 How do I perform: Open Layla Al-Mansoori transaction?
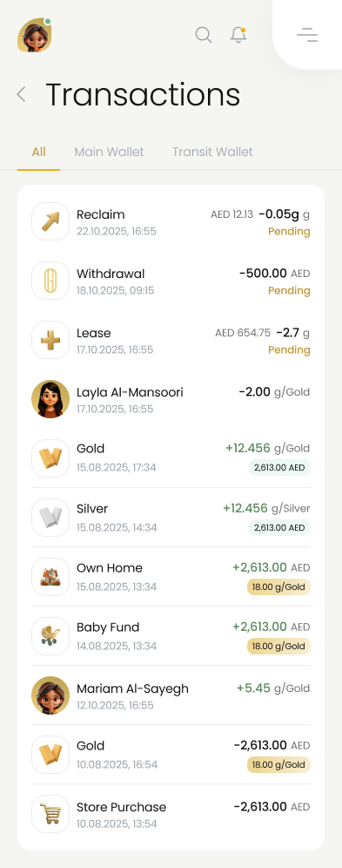pos(171,399)
